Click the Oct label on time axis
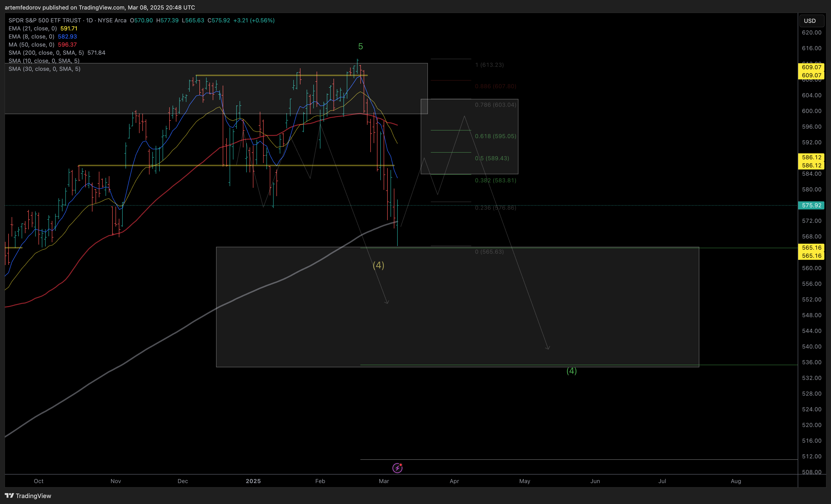831x504 pixels. point(39,481)
